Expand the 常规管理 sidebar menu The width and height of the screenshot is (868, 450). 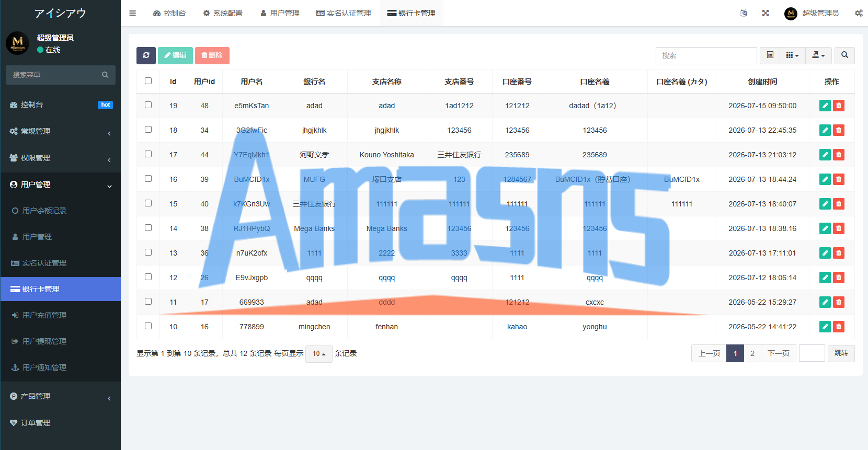60,132
